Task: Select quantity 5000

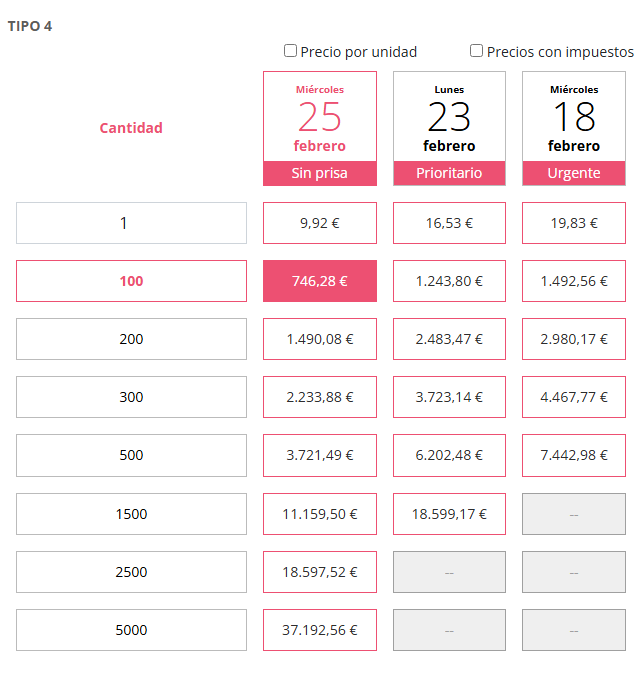Action: click(x=131, y=630)
